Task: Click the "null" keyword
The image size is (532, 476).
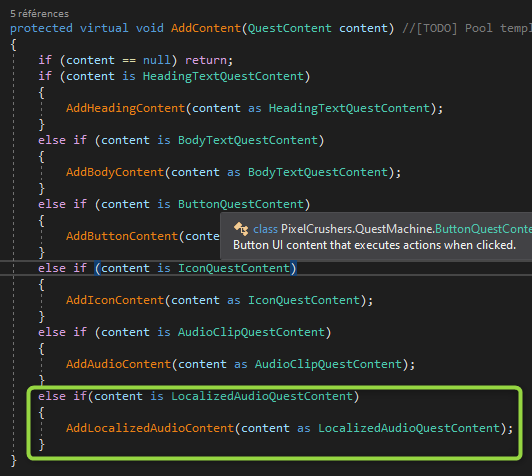Action: (x=156, y=60)
